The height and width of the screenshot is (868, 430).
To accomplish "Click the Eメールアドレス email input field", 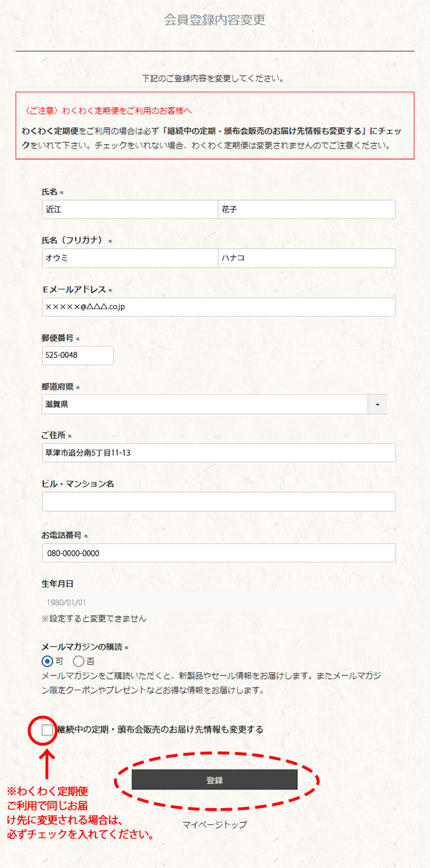I will [x=218, y=307].
